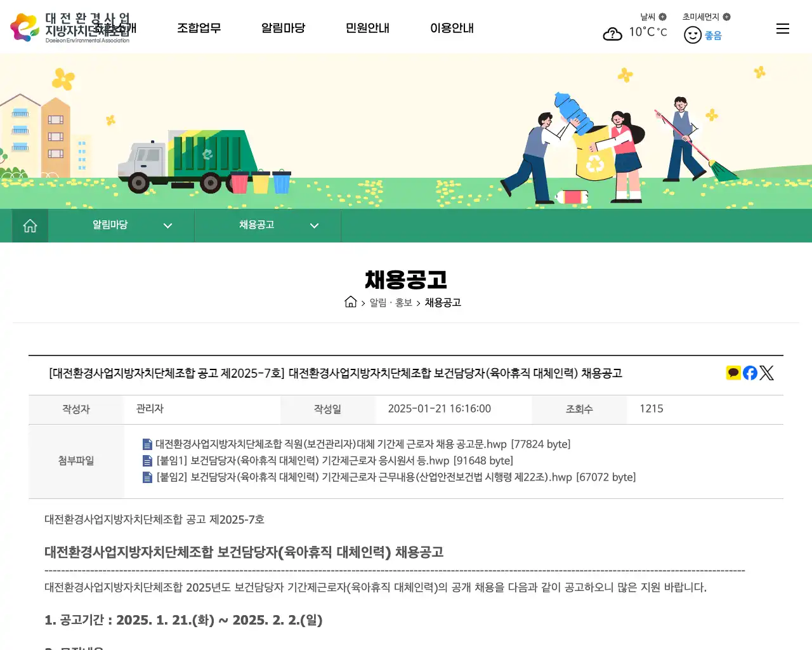Open the hamburger menu icon
The width and height of the screenshot is (812, 650).
click(x=782, y=29)
